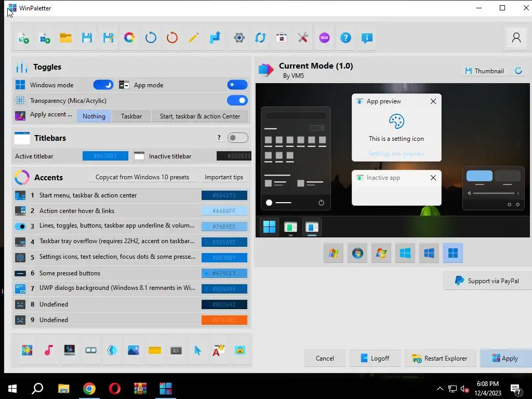Open about via the blue info icon
The image size is (532, 399).
click(x=367, y=37)
